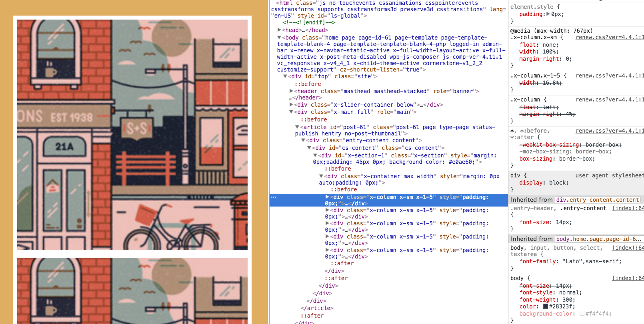
Task: Select the font-family Lato declaration
Action: [570, 261]
